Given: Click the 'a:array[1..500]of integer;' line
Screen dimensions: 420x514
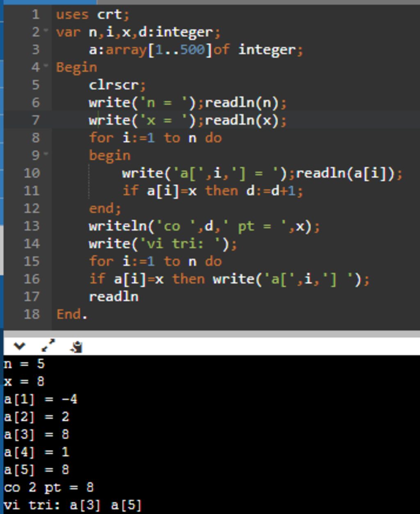Looking at the screenshot, I should (x=196, y=50).
